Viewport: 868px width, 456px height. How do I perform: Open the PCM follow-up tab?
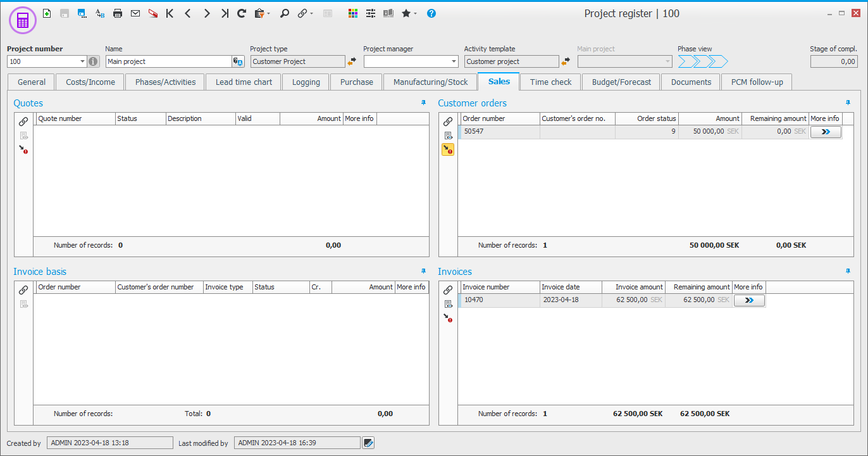tap(757, 82)
